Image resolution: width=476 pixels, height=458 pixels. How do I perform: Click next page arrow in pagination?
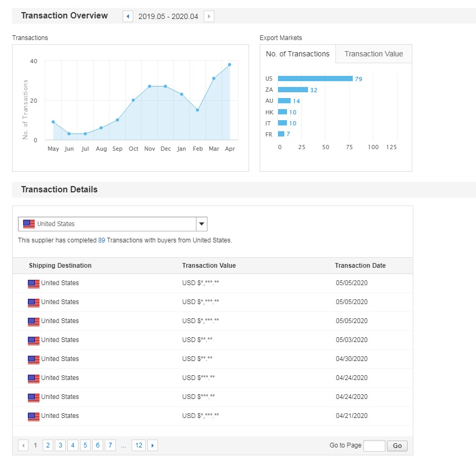point(153,446)
